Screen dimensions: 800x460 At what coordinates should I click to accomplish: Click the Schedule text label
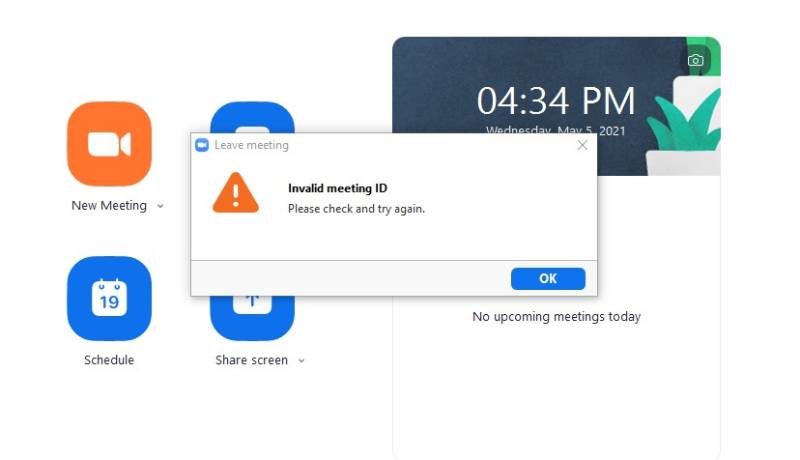click(109, 360)
